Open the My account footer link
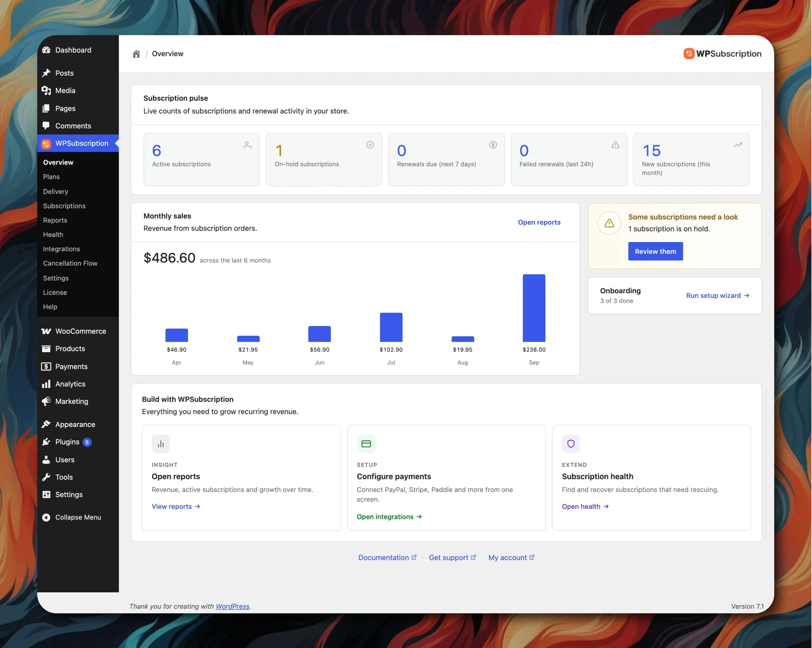 click(511, 558)
